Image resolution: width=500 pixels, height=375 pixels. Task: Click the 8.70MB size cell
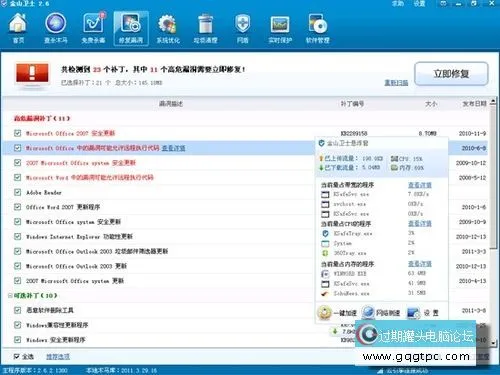428,134
